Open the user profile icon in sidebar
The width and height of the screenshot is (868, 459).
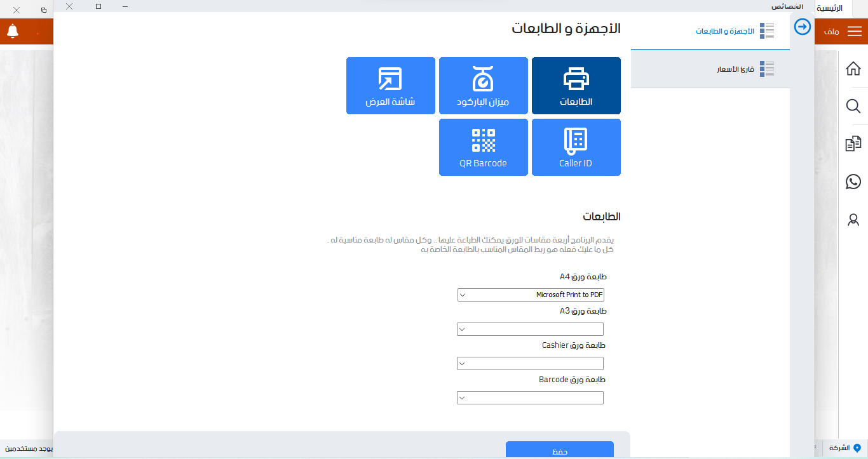(x=853, y=220)
